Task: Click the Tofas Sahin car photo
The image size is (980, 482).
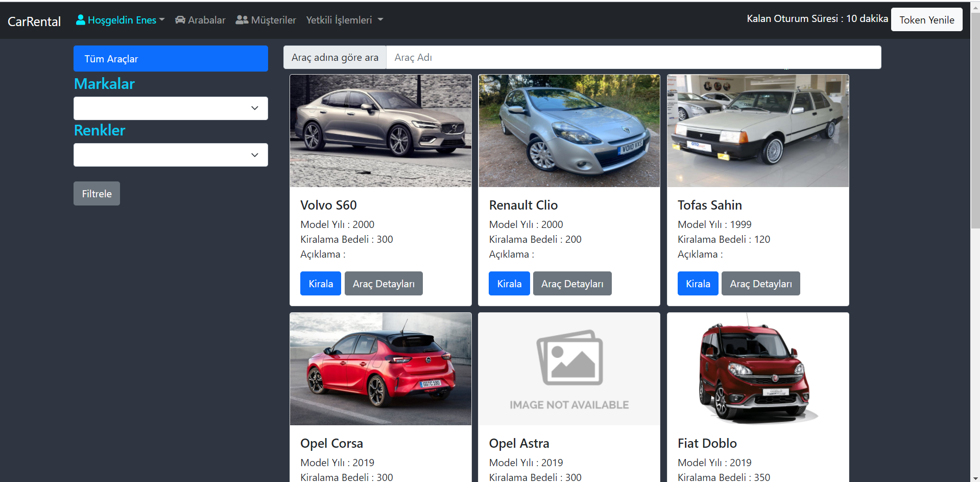Action: 758,131
